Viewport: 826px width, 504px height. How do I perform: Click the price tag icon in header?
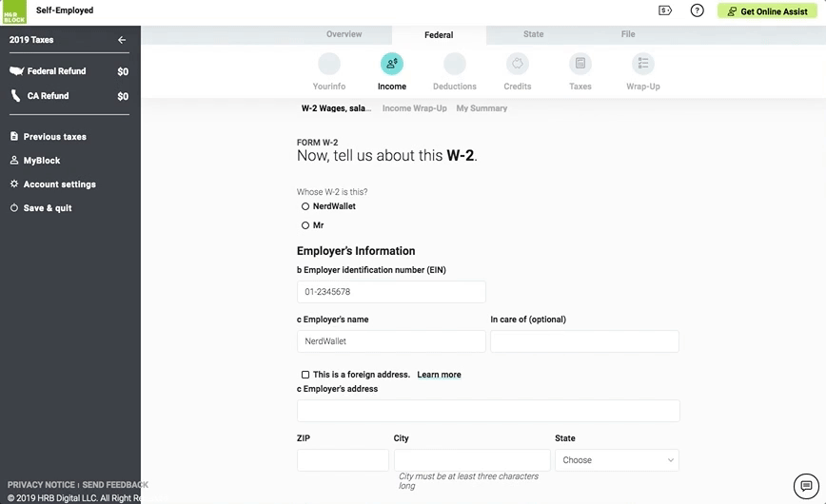coord(665,10)
